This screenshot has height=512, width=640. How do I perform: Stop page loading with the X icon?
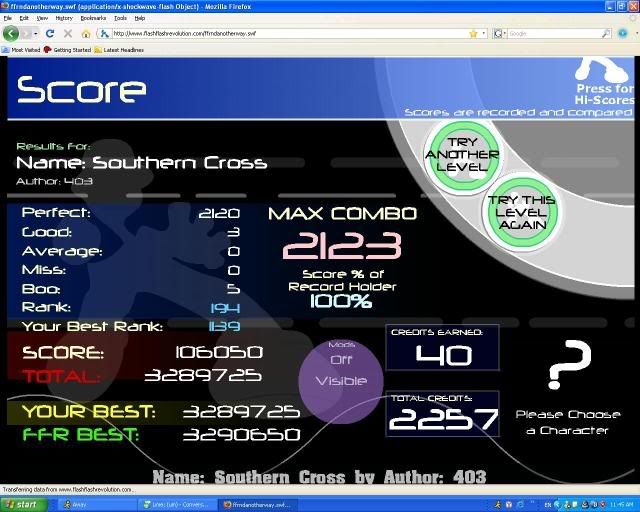[68, 33]
